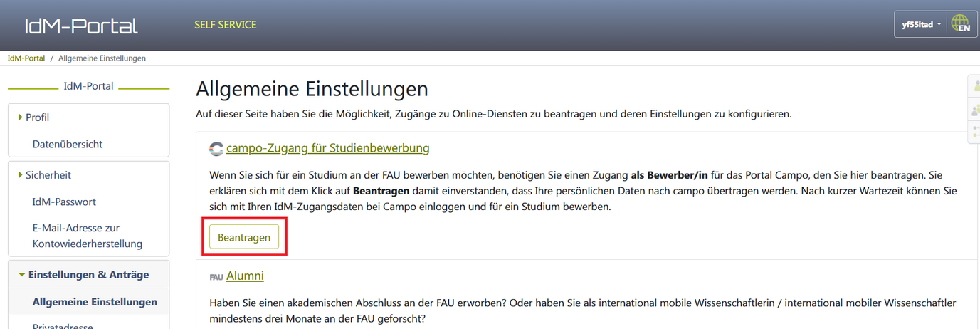Click the FAU logo beside Alumni
The height and width of the screenshot is (329, 980).
(216, 276)
